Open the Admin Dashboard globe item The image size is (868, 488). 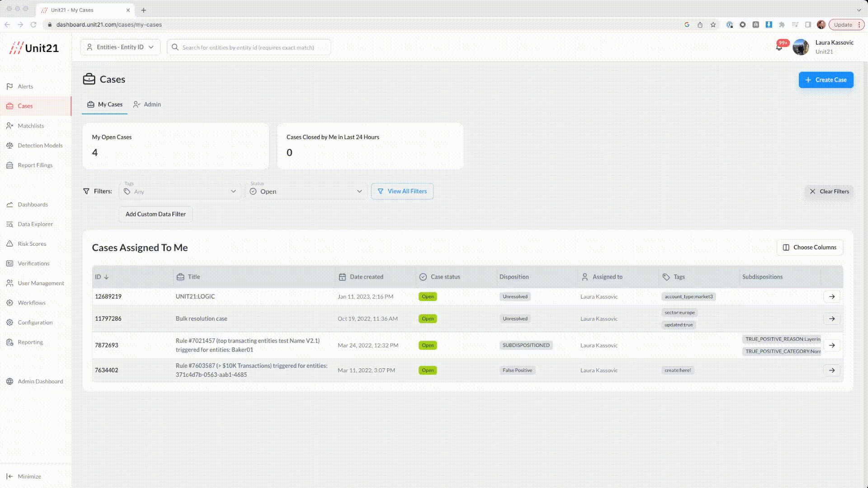[x=40, y=381]
